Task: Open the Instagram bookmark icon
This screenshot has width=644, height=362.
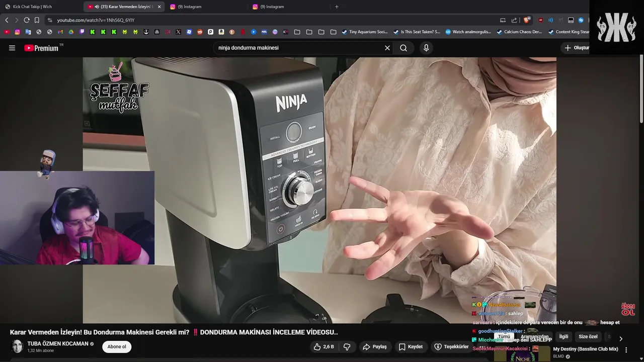Action: click(17, 32)
